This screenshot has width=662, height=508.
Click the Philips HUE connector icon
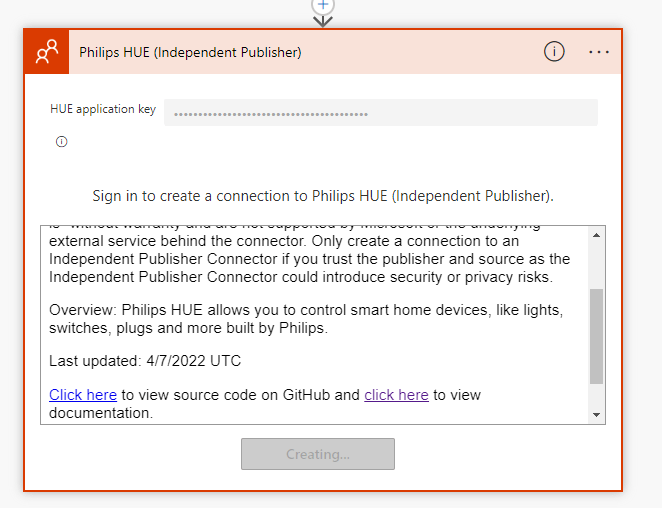point(47,52)
